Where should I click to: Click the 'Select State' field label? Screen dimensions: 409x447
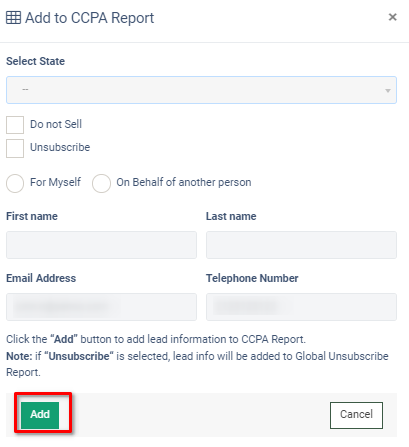[x=35, y=61]
